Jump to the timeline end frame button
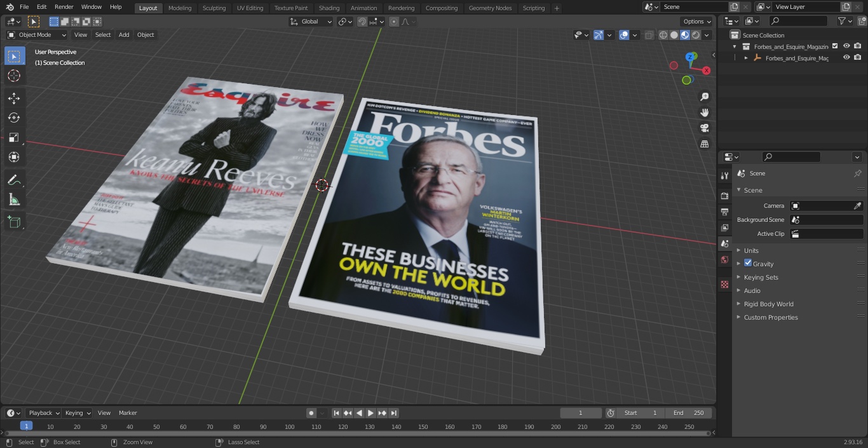Viewport: 868px width, 448px height. [393, 413]
